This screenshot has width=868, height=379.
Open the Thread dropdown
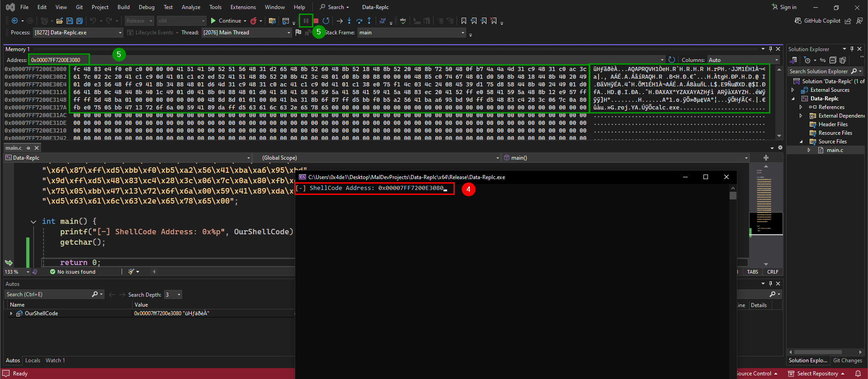[x=246, y=33]
